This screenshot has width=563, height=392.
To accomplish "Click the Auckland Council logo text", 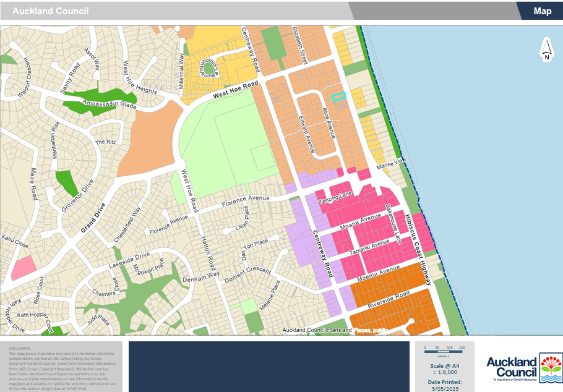I will (510, 367).
